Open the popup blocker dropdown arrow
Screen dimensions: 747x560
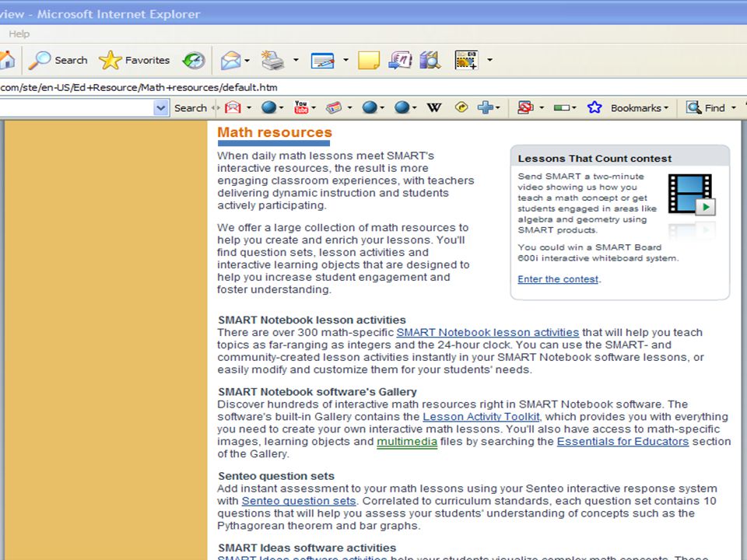[542, 108]
